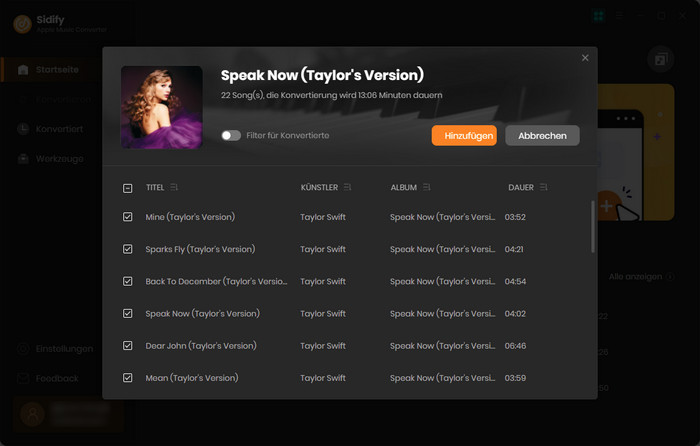Click Taylor Swift artist in the Mean row
This screenshot has height=446, width=700.
coord(323,378)
